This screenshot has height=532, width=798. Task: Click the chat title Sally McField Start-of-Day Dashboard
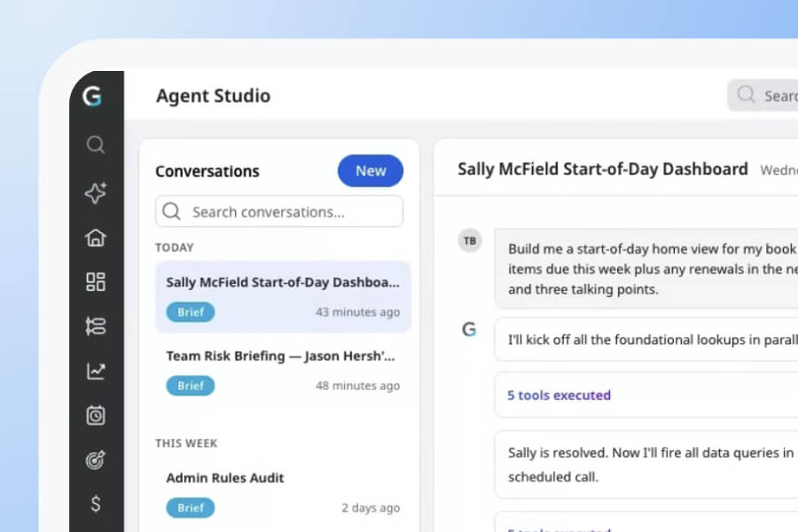tap(603, 169)
